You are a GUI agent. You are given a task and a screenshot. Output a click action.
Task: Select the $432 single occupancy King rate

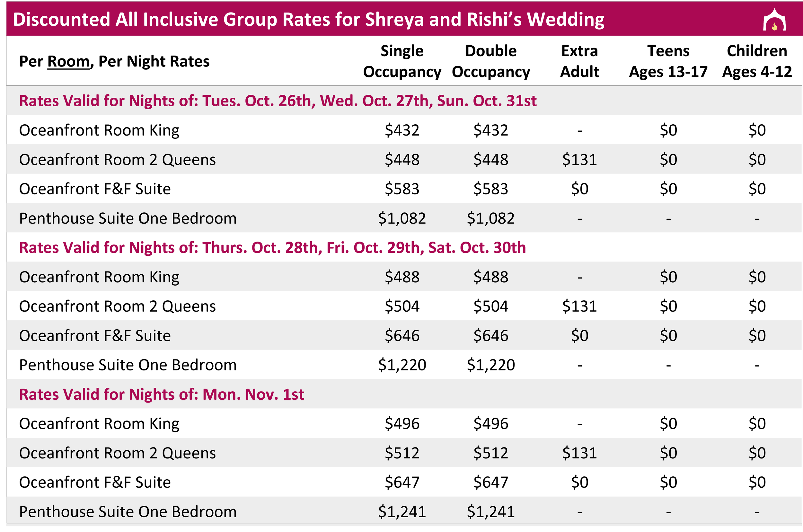(402, 130)
